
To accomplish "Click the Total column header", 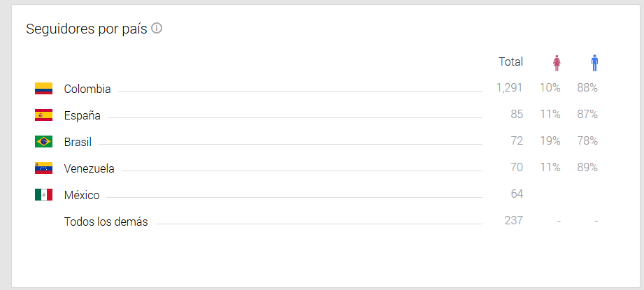I will tap(510, 61).
